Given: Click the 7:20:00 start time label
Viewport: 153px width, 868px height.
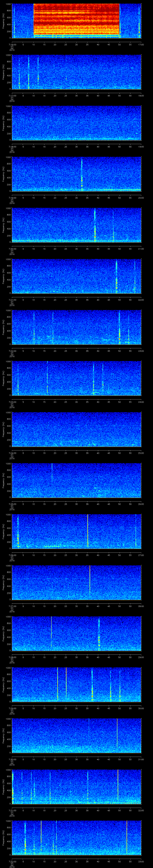Looking at the screenshot, I should [12, 249].
